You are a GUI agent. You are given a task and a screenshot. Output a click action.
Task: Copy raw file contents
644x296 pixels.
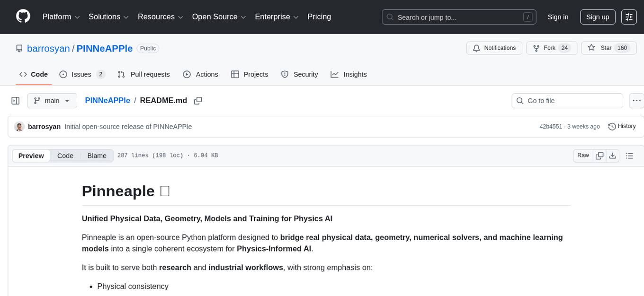click(599, 156)
